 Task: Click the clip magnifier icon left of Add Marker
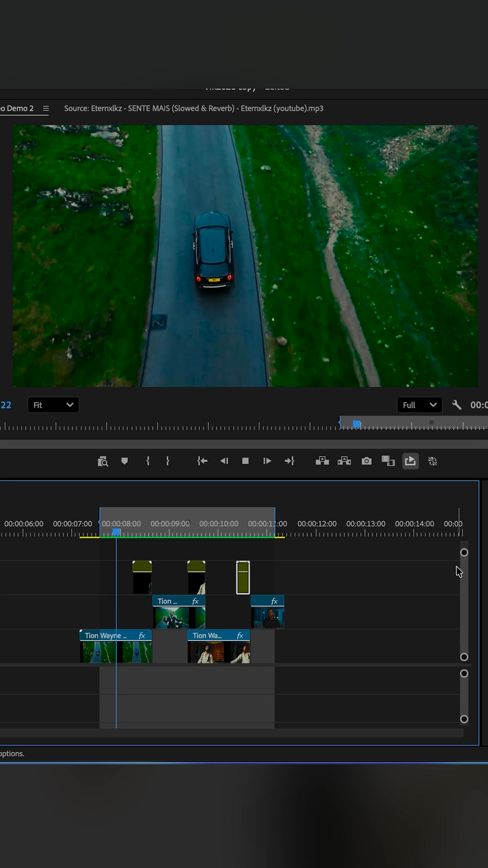(x=103, y=461)
